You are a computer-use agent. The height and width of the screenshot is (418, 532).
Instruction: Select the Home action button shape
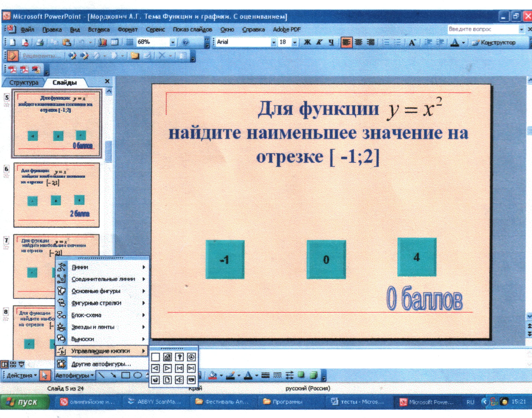(167, 357)
